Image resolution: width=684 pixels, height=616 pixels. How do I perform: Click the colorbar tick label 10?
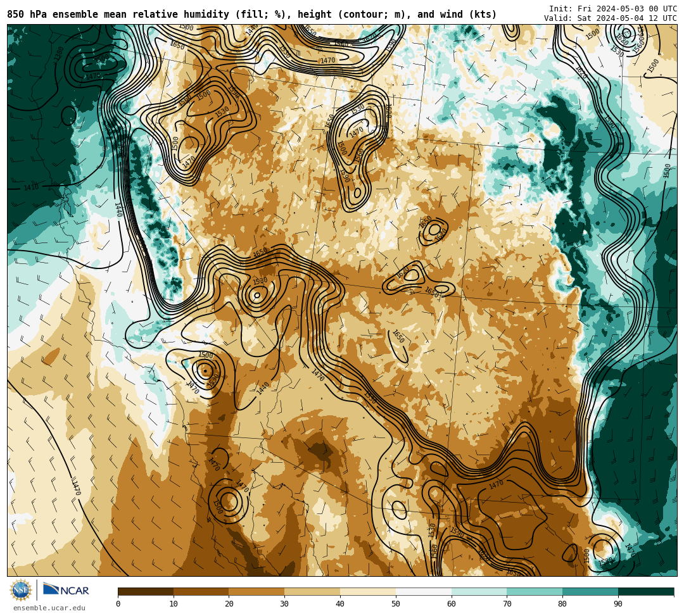pyautogui.click(x=174, y=604)
